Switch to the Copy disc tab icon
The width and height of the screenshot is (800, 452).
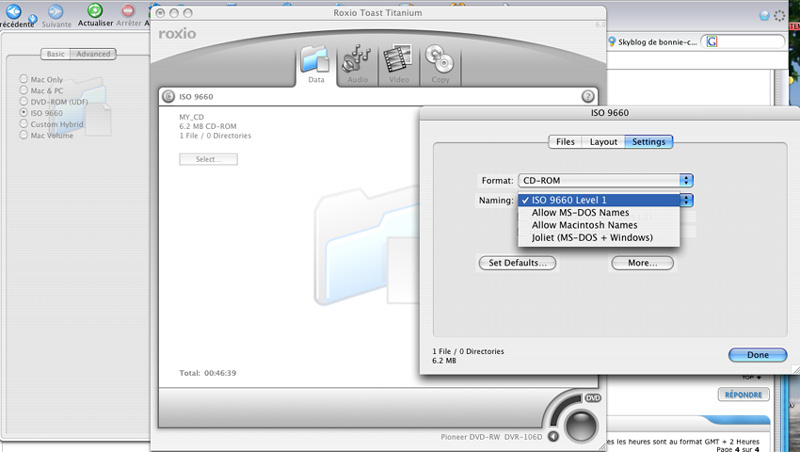point(439,59)
